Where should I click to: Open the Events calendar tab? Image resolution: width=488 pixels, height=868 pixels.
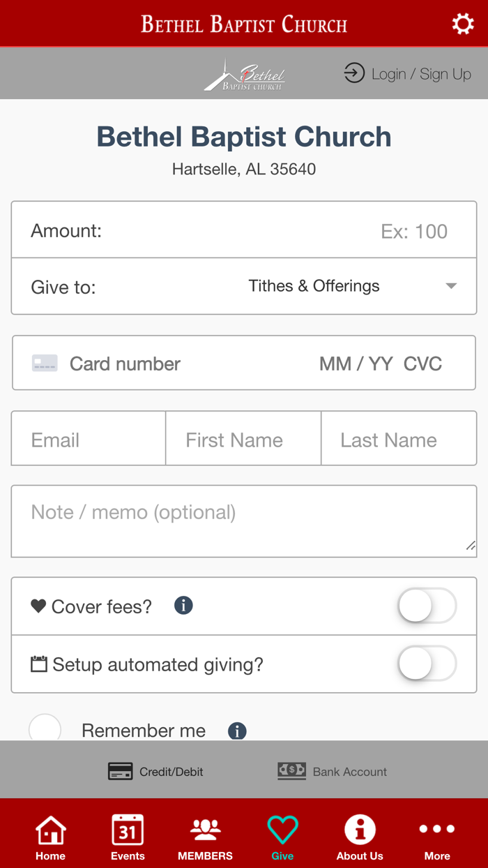128,838
